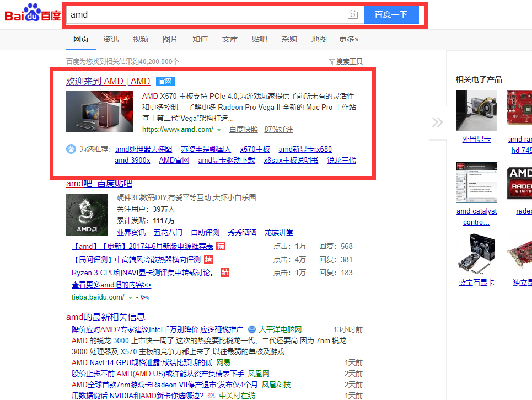Click the Baidu logo
This screenshot has width=532, height=400.
coord(33,13)
